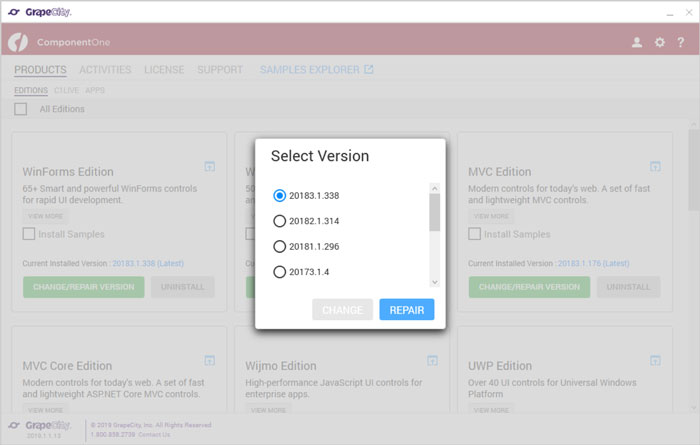Open the help question mark icon

(x=680, y=42)
